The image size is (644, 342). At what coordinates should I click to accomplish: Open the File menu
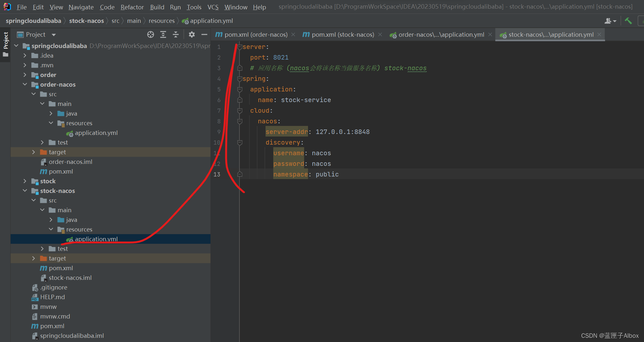22,7
